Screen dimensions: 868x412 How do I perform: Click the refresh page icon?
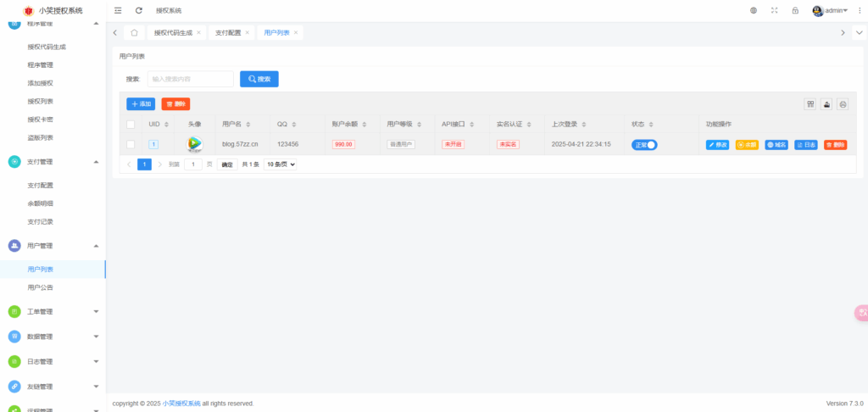coord(139,10)
